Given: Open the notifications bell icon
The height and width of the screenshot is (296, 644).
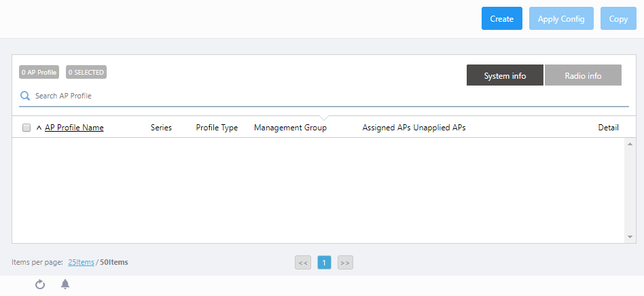Looking at the screenshot, I should (65, 284).
